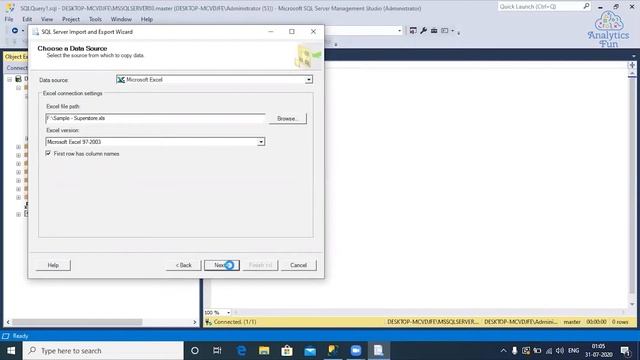Launch Microsoft Edge from the taskbar

pyautogui.click(x=241, y=351)
